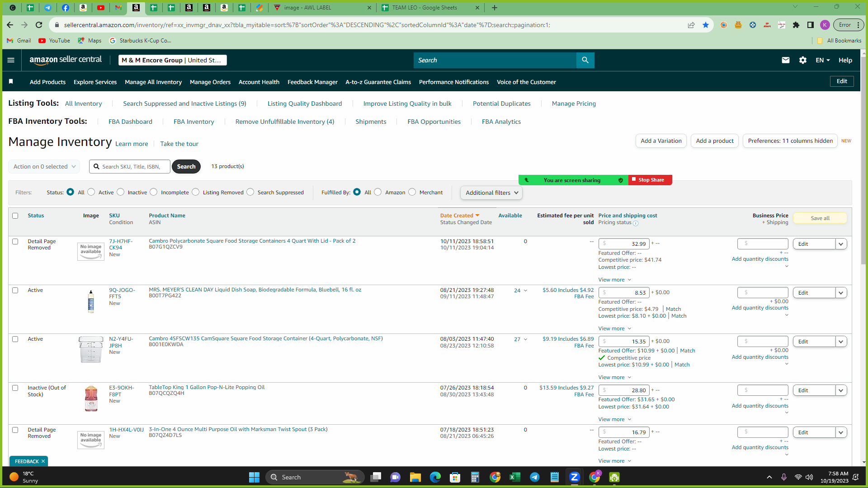Viewport: 868px width, 488px height.
Task: Open the FBA Dashboard tool link
Action: pos(130,122)
